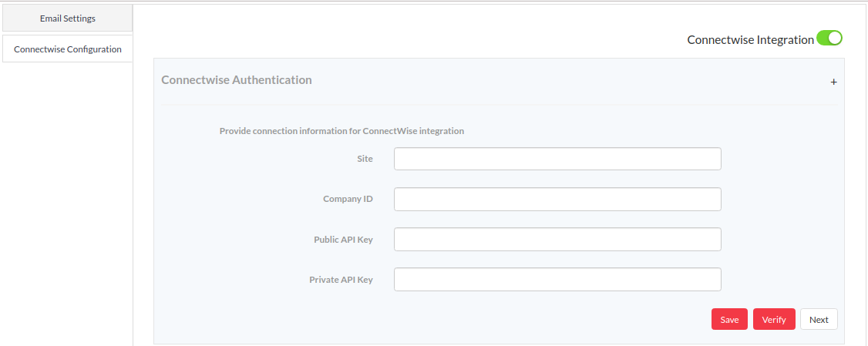Click the Private API Key input box
Viewport: 868px width, 346px height.
[557, 280]
